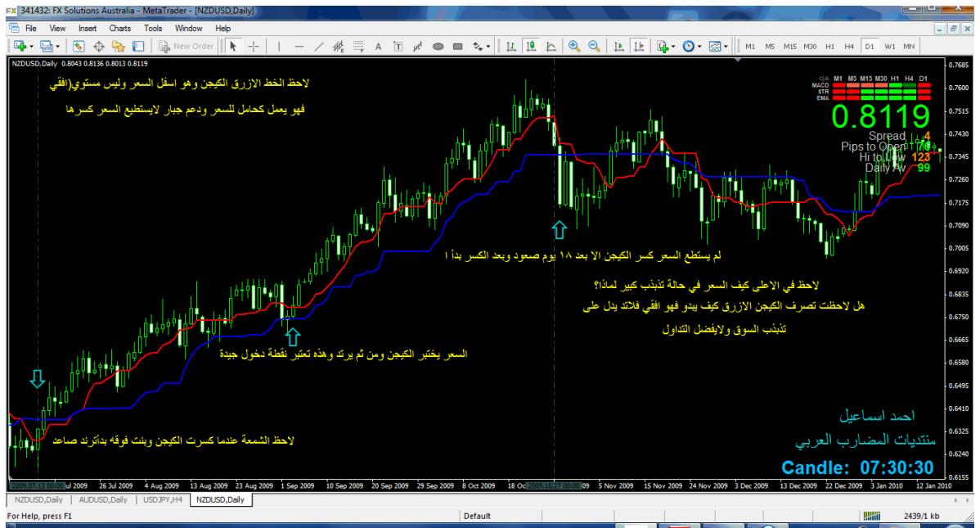Switch timeframe to H4
Viewport: 980px width, 528px height.
click(x=849, y=47)
